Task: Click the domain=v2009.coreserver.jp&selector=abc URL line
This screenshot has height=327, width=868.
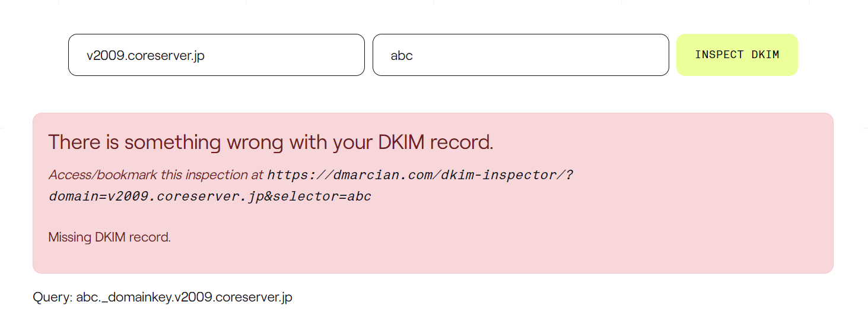Action: pos(210,196)
